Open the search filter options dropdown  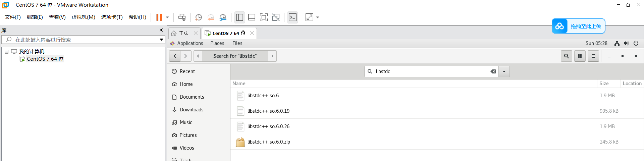(504, 71)
